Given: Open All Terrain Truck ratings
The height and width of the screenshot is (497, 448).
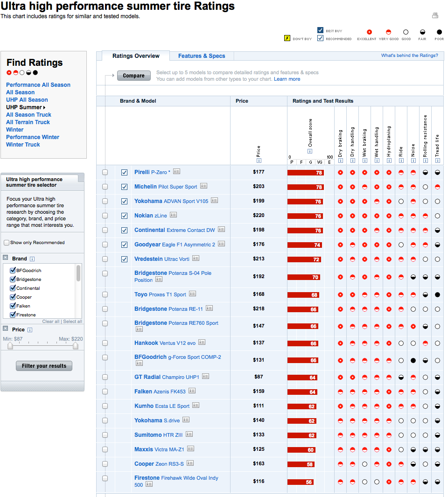Looking at the screenshot, I should click(x=28, y=122).
